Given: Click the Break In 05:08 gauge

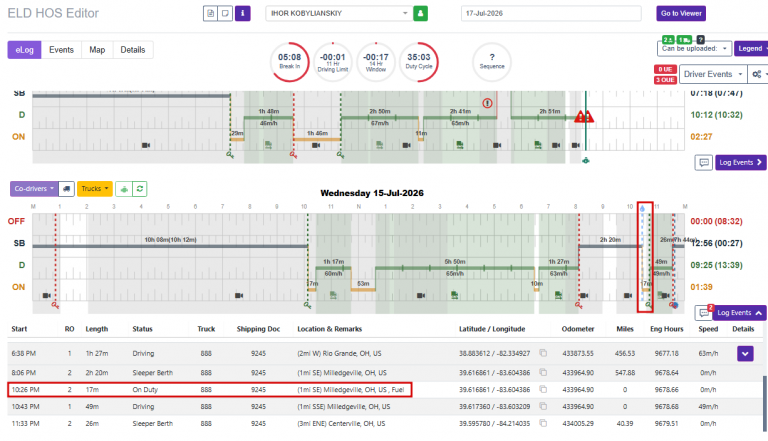Looking at the screenshot, I should pos(289,62).
